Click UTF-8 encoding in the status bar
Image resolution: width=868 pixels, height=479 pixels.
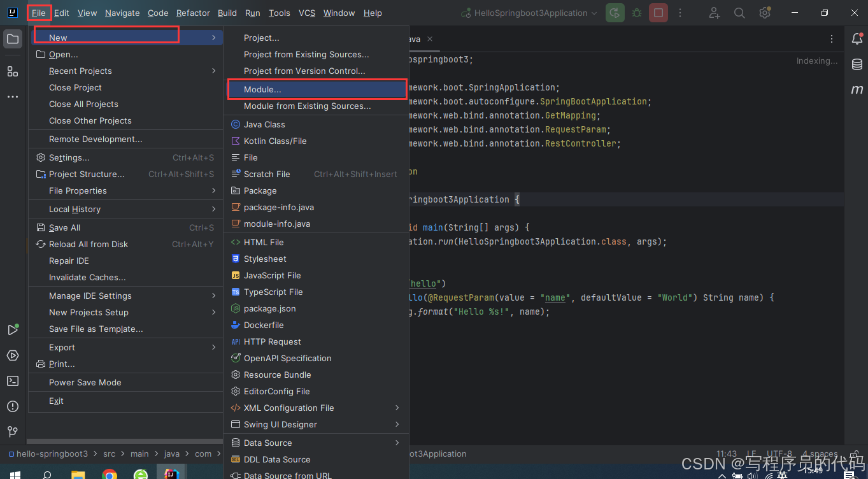pyautogui.click(x=779, y=454)
